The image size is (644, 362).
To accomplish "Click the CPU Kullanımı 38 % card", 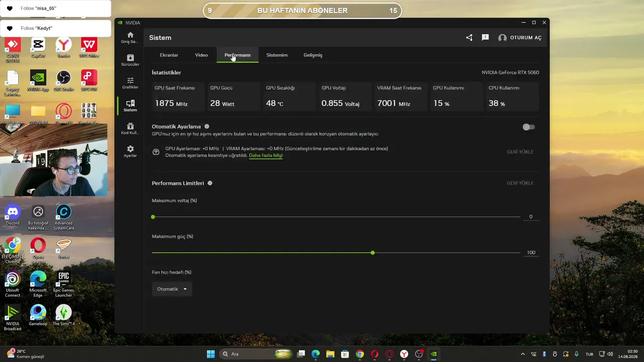I will 512,96.
